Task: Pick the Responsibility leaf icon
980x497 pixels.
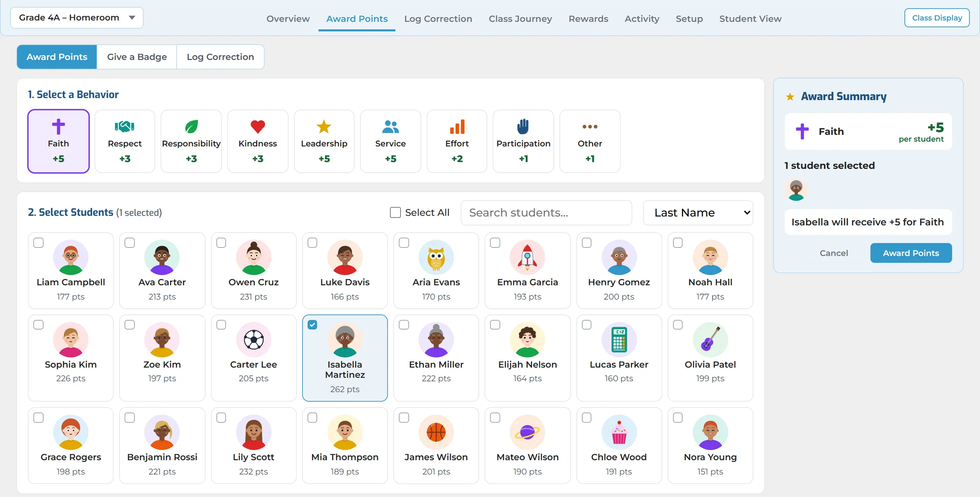Action: click(x=191, y=127)
